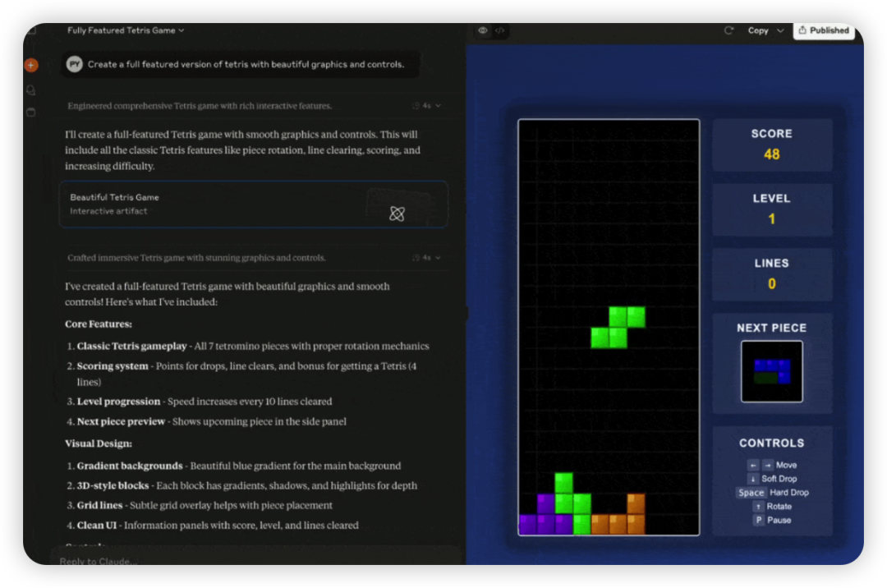Image resolution: width=887 pixels, height=588 pixels.
Task: Expand the Engineered comprehensive Tetris game thinking section
Action: pos(254,106)
